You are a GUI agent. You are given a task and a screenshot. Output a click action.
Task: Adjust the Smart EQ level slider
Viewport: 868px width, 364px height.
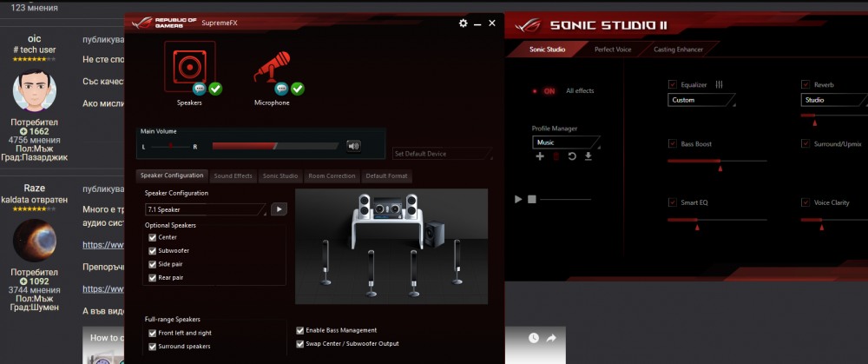[717, 222]
